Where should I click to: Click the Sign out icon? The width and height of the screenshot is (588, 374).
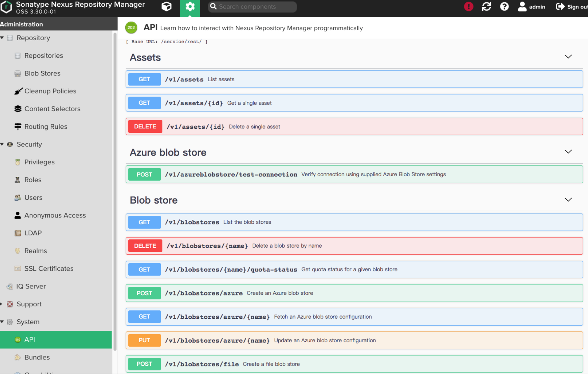click(x=561, y=7)
